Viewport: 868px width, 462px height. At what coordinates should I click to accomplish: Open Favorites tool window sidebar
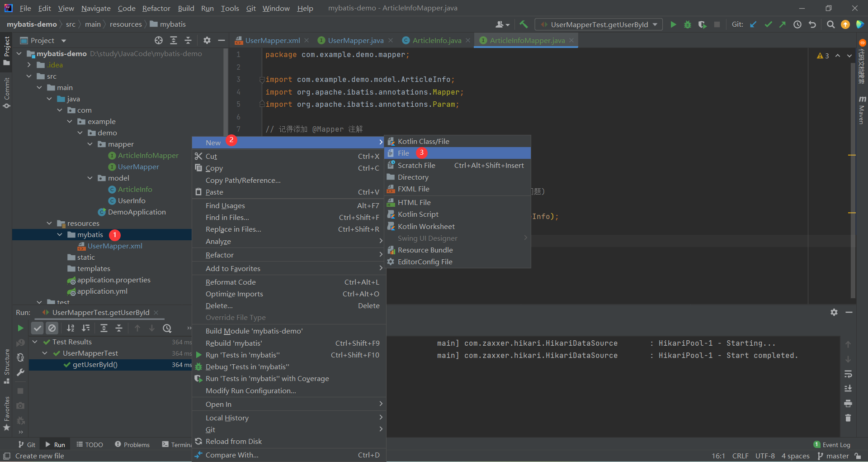click(x=6, y=414)
